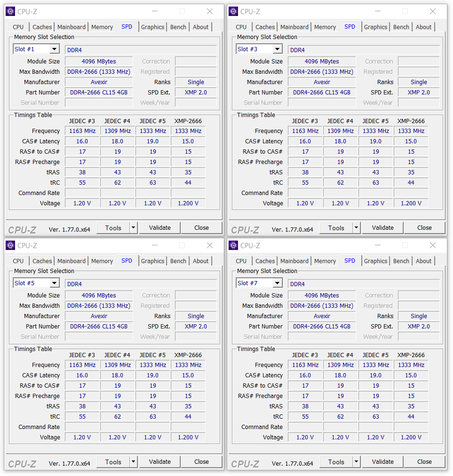Go to Bench tab in Slot #7 window
453x476 pixels.
[x=401, y=261]
